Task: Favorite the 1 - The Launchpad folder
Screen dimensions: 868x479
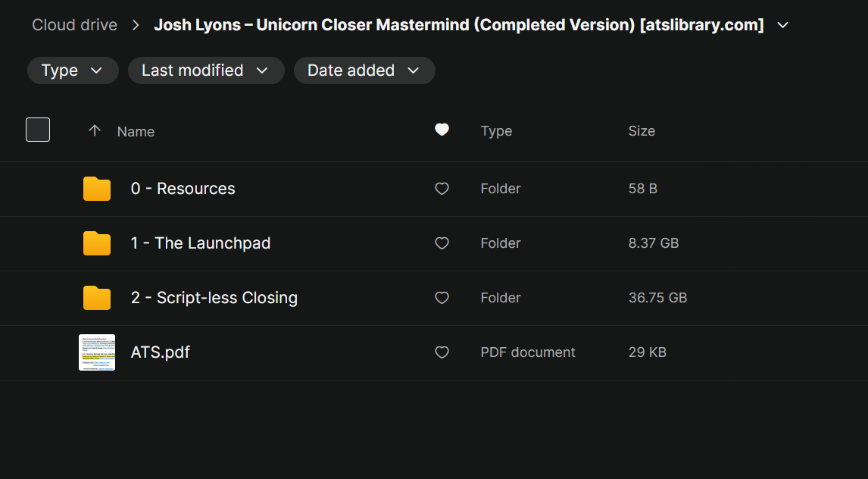Action: pos(442,243)
